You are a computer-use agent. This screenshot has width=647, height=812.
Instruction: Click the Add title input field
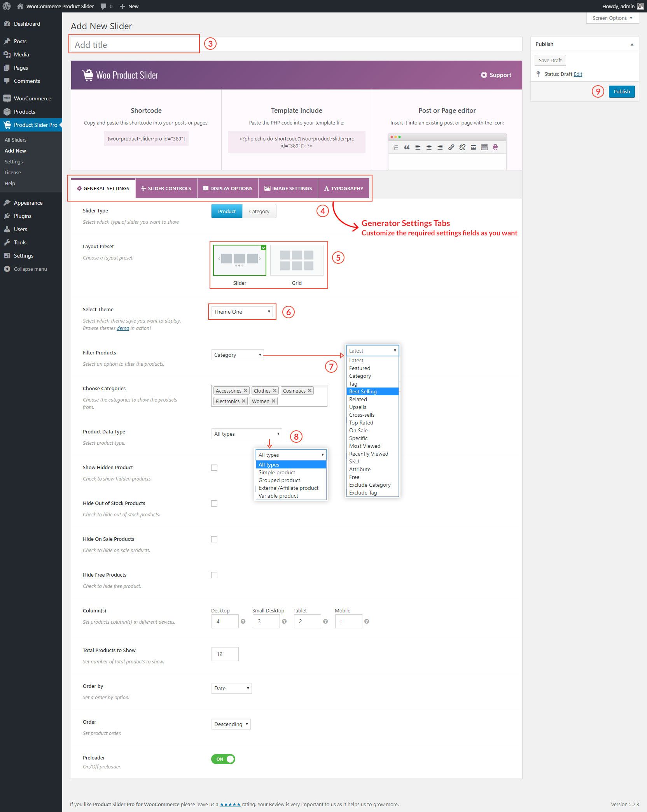click(x=135, y=45)
